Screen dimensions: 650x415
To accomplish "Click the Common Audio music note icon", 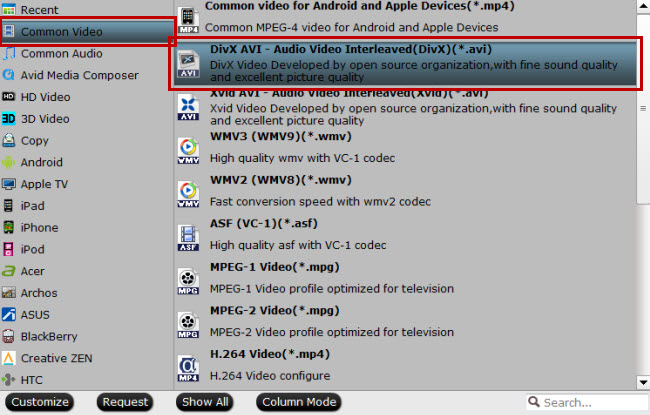I will [9, 53].
